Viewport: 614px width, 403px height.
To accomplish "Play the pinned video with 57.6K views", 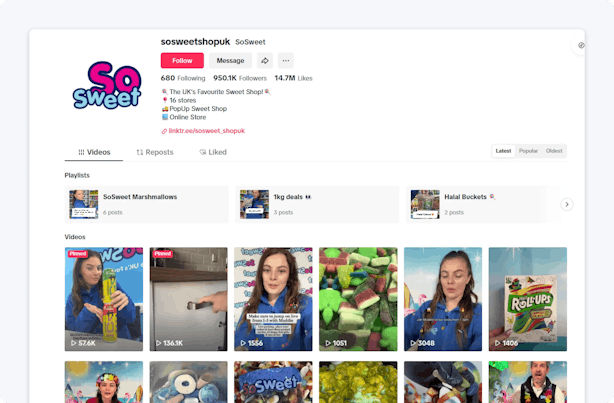I will pos(104,299).
